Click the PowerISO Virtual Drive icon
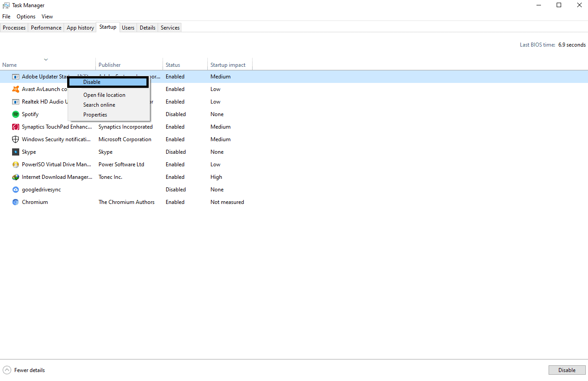This screenshot has height=381, width=588. tap(16, 164)
